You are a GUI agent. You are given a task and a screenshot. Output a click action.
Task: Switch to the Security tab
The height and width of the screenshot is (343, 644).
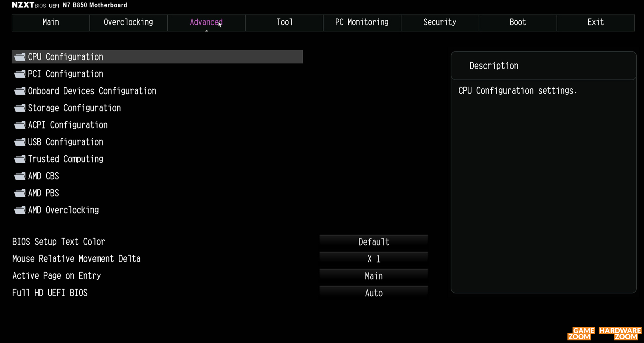coord(440,23)
